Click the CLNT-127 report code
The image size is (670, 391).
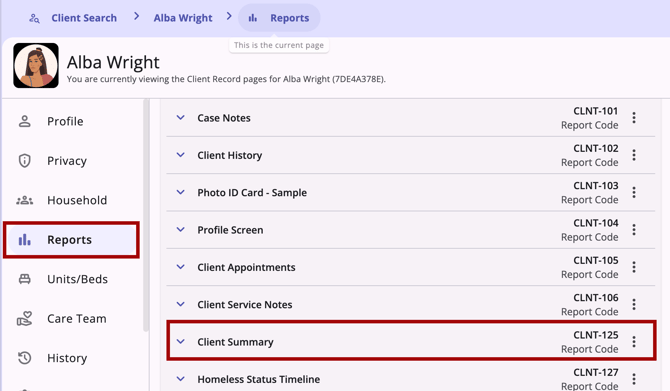click(x=596, y=372)
